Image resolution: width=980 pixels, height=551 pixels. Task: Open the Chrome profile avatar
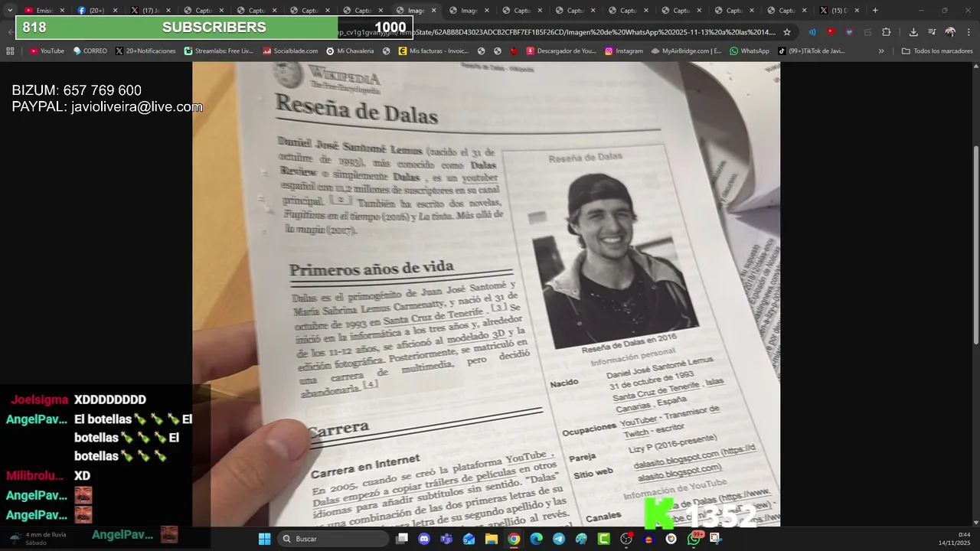click(x=950, y=32)
